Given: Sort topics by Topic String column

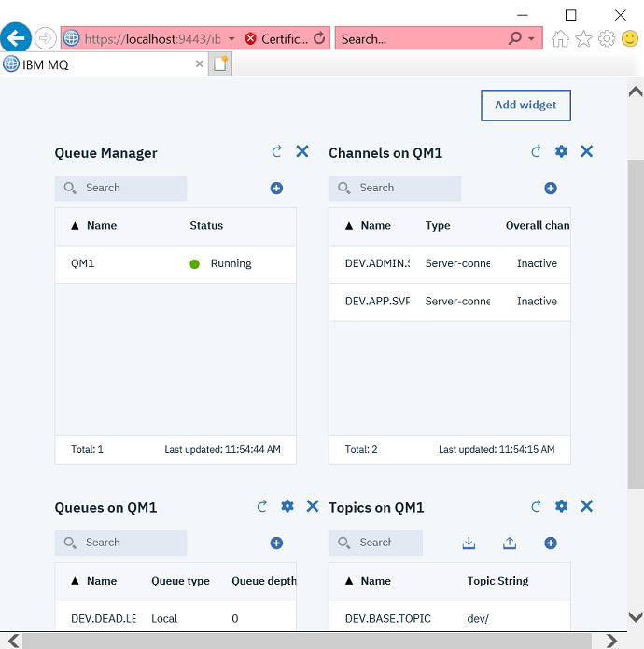Looking at the screenshot, I should click(497, 581).
